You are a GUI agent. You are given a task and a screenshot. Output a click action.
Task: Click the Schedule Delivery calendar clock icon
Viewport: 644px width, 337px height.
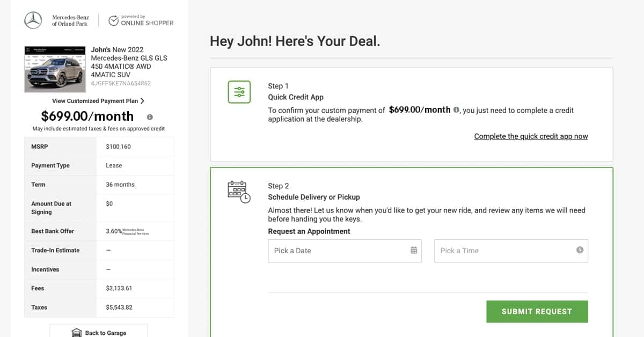point(239,192)
